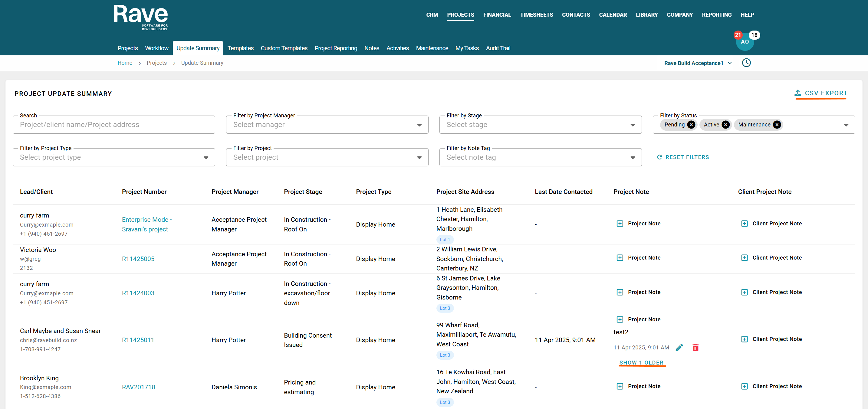This screenshot has width=868, height=409.
Task: Switch to the Workflow tab
Action: click(x=156, y=48)
